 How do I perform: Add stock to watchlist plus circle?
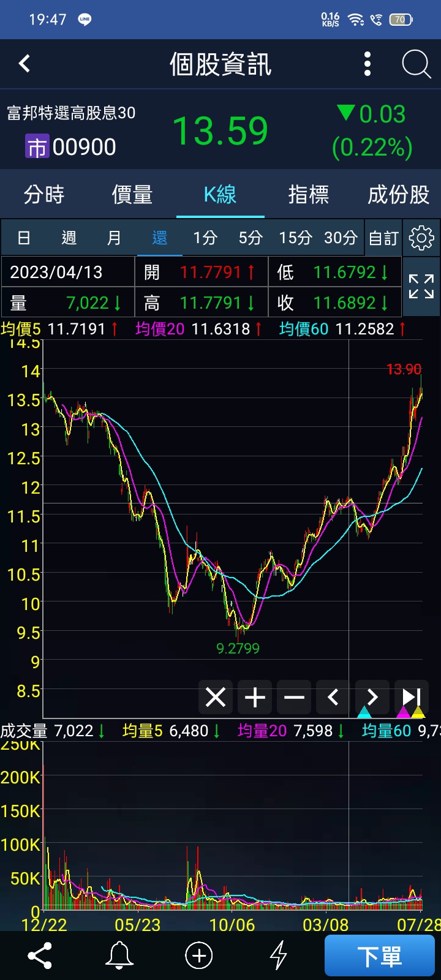199,956
